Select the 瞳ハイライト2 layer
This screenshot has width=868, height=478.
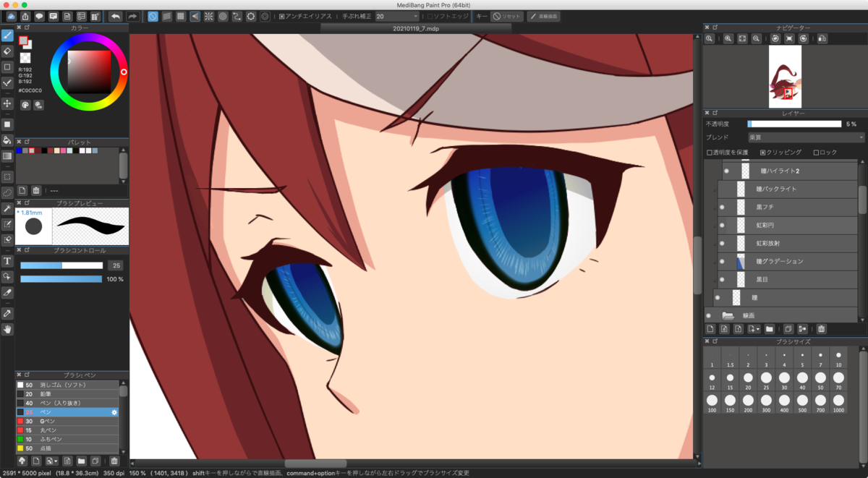click(789, 171)
